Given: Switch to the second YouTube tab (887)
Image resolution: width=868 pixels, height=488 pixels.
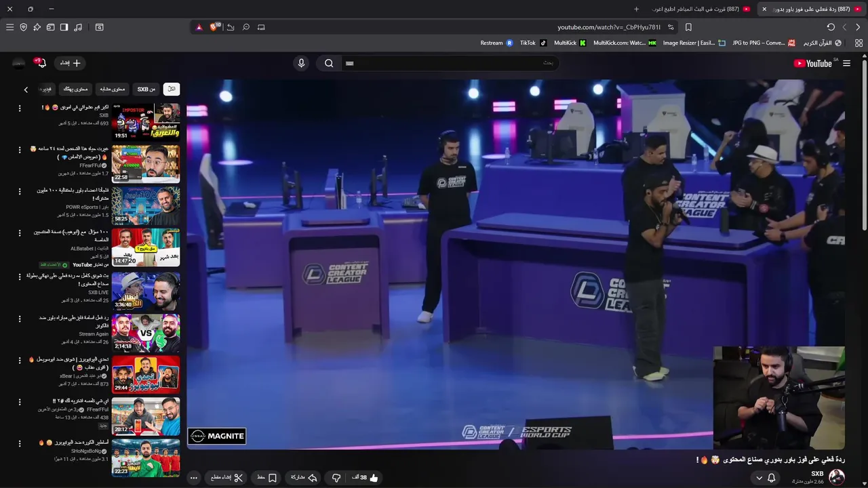Looking at the screenshot, I should [x=701, y=9].
